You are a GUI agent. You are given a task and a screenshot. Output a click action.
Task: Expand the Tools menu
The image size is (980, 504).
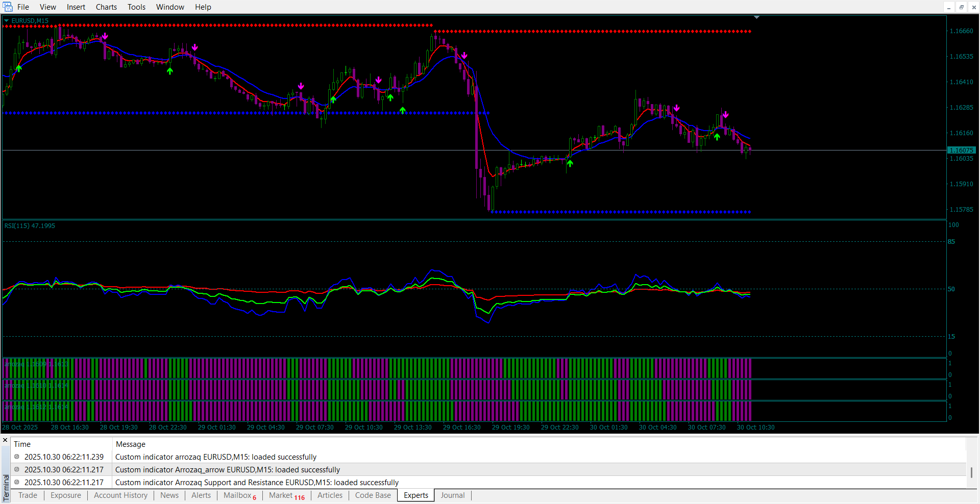[136, 7]
